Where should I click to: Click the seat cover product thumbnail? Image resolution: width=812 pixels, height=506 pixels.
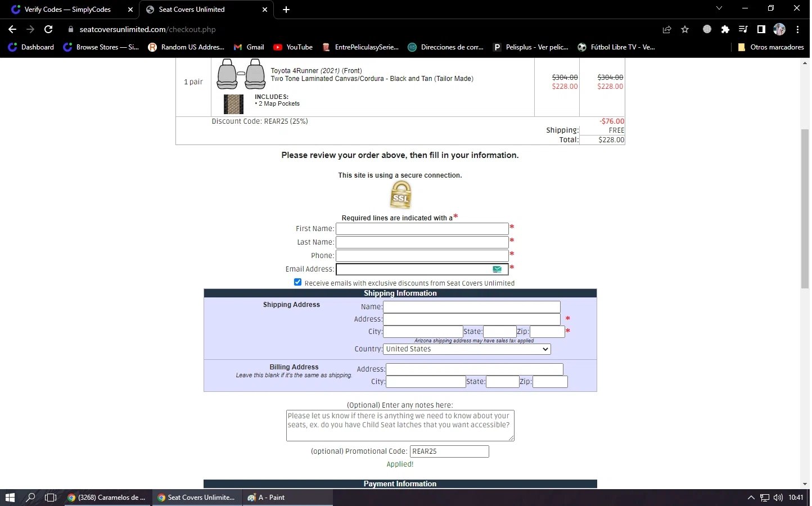tap(241, 74)
